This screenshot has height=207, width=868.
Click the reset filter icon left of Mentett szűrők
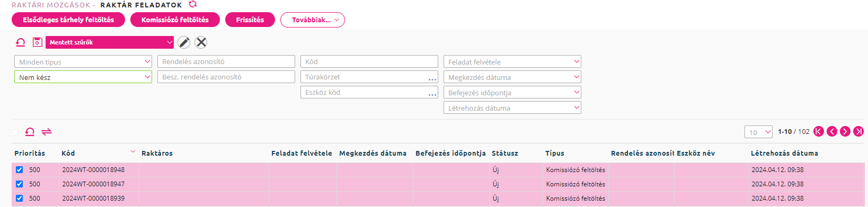[x=20, y=42]
